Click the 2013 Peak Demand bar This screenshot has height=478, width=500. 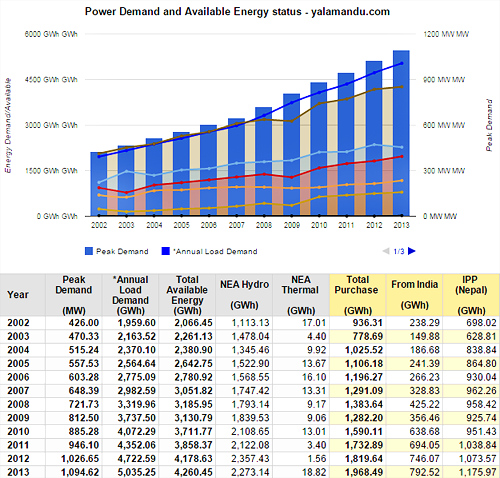(401, 133)
